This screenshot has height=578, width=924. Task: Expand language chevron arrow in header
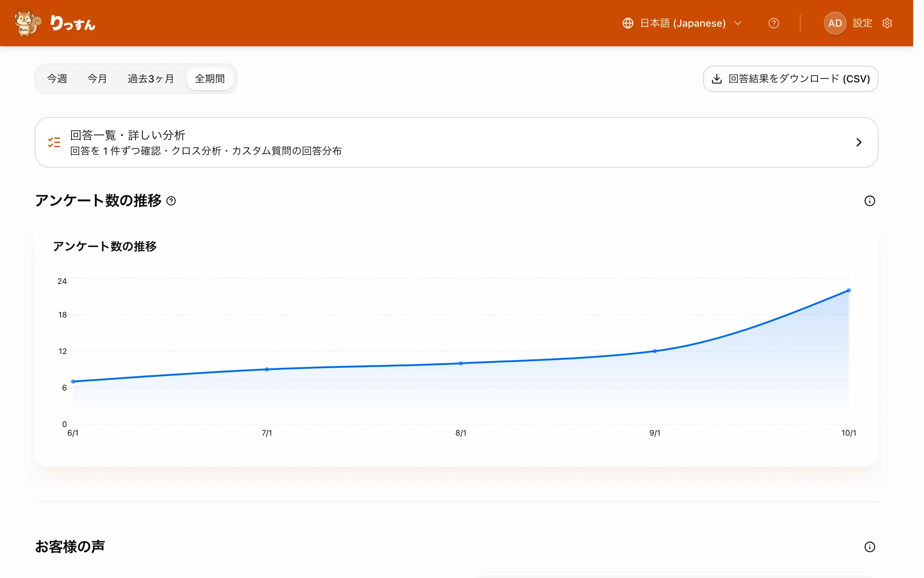click(738, 23)
